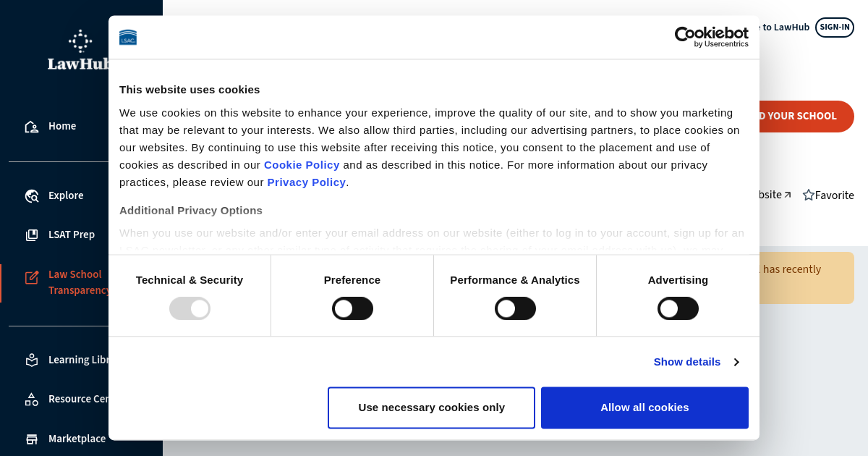Toggle the Technical & Security switch
The width and height of the screenshot is (868, 456).
tap(190, 308)
